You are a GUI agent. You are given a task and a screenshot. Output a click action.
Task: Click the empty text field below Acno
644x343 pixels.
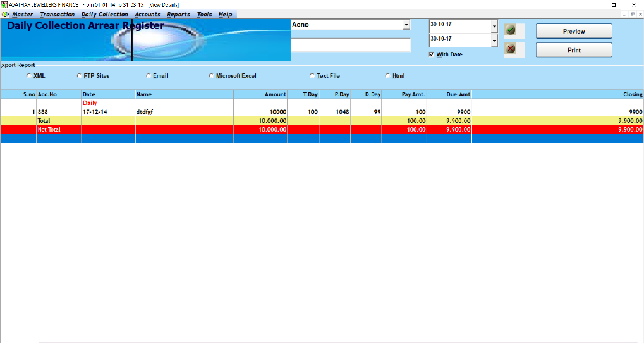[350, 45]
